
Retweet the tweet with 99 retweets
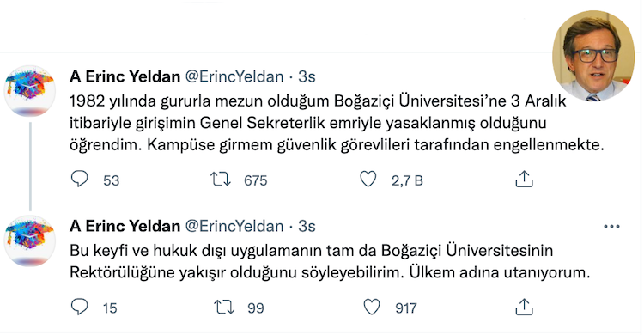click(224, 307)
